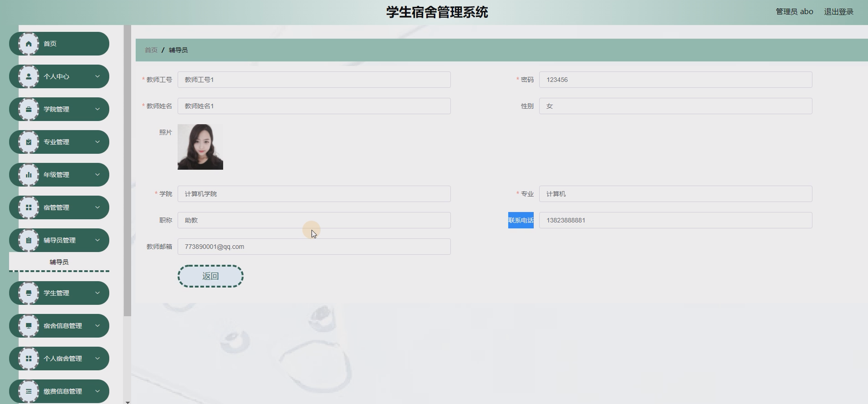Click the clipboard icon for 专业管理
The image size is (868, 404).
point(29,142)
